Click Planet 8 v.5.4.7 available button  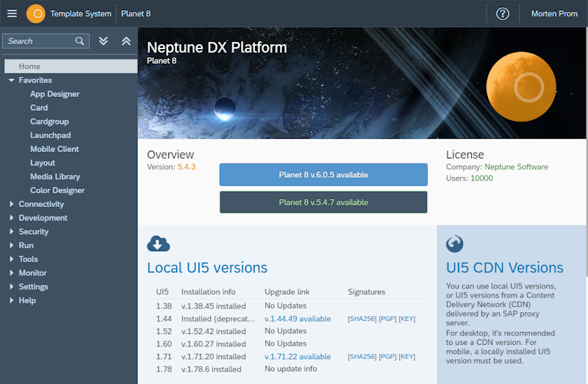[x=323, y=202]
